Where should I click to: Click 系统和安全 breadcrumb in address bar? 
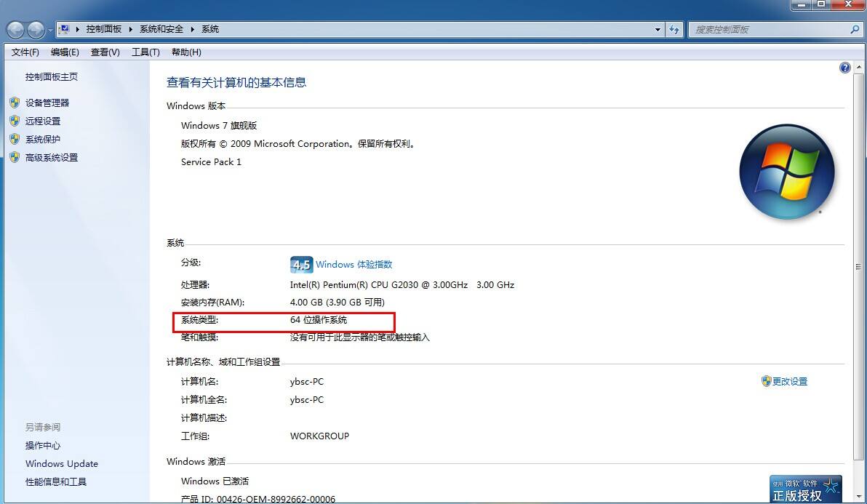161,29
